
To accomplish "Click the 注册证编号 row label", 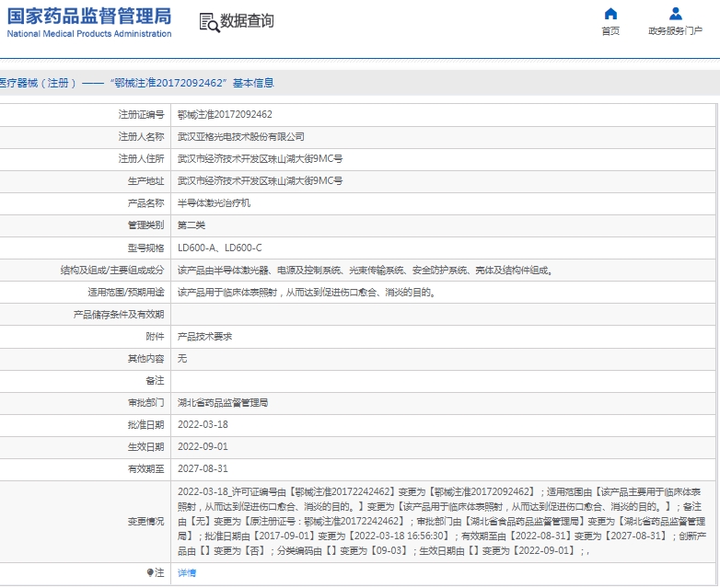I will click(x=142, y=115).
